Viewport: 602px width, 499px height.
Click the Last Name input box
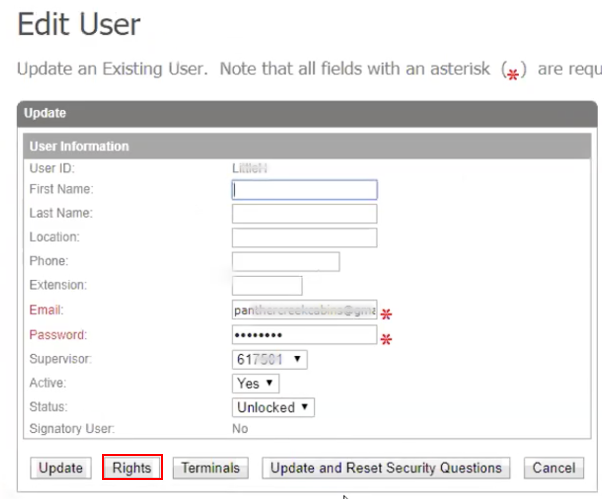[x=304, y=214]
